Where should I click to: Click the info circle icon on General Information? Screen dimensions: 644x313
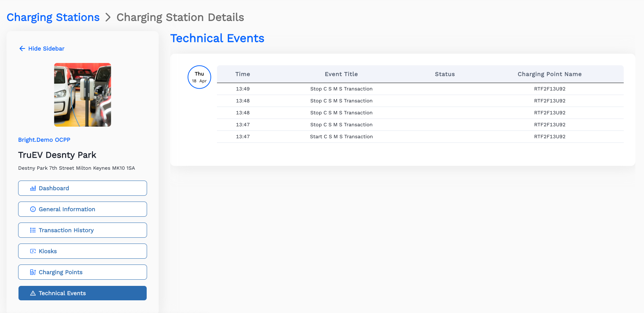click(33, 209)
